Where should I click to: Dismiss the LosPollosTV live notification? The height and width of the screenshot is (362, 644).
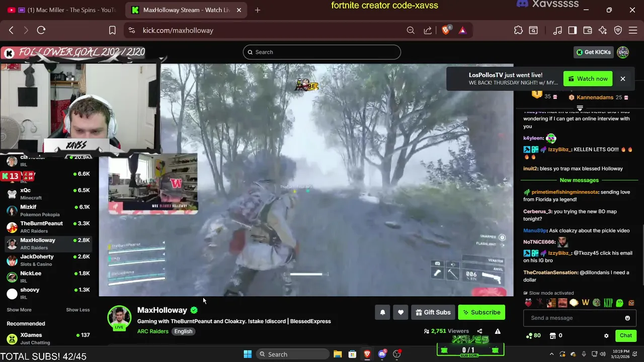point(622,78)
